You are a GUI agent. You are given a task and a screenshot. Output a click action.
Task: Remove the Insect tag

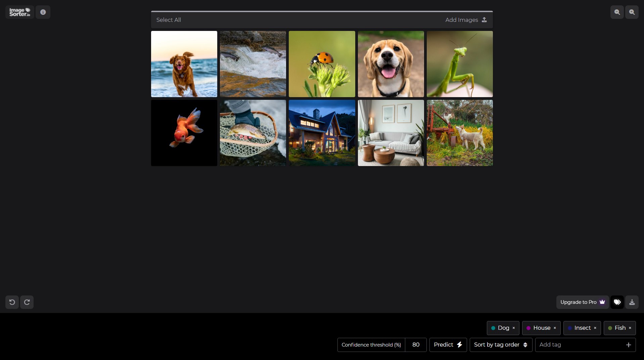[x=595, y=328]
